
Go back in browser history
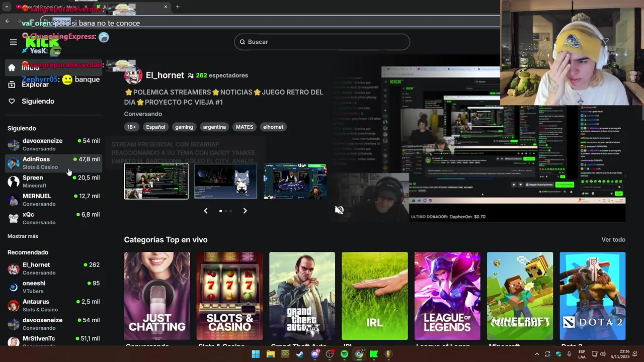tap(7, 21)
